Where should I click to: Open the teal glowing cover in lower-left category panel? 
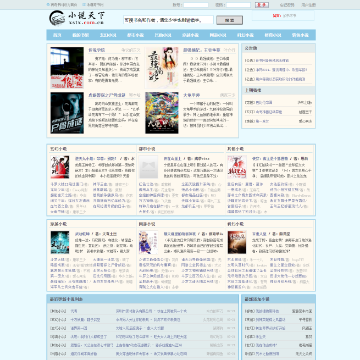pyautogui.click(x=60, y=242)
